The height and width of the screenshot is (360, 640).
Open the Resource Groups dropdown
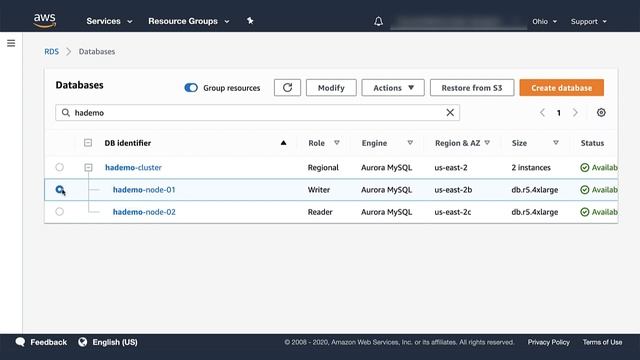point(189,21)
